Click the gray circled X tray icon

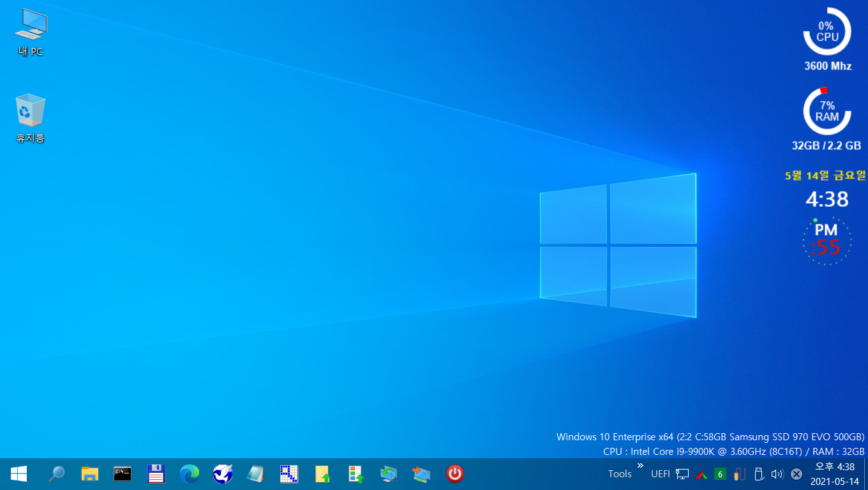[797, 474]
